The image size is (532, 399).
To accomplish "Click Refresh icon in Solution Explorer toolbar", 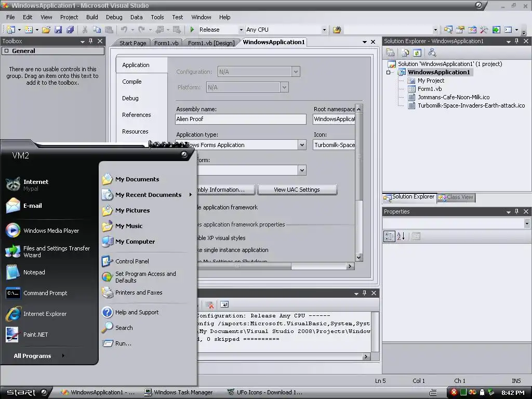I will 417,52.
